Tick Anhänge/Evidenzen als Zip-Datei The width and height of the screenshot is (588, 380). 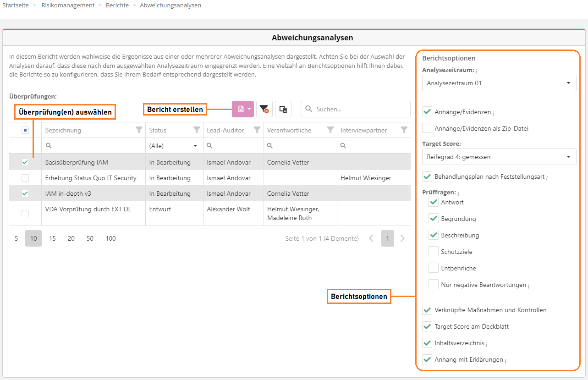(427, 128)
